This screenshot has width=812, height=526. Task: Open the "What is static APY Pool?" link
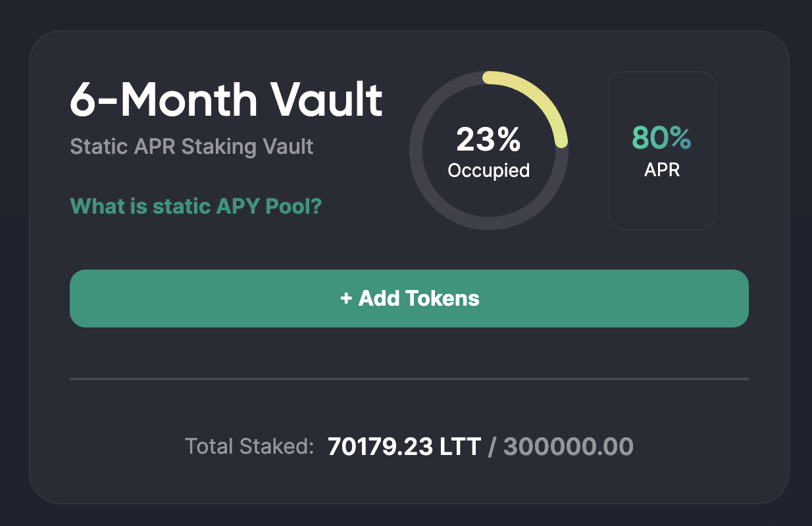point(195,206)
